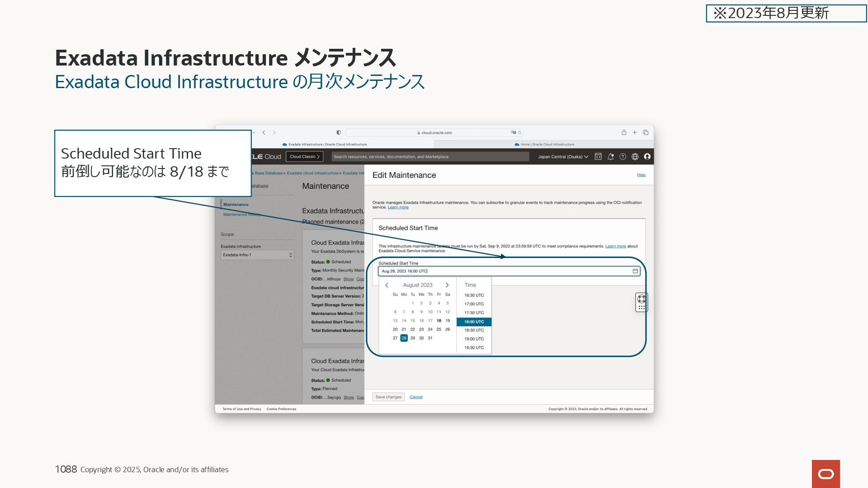
Task: Click the Cancel link
Action: (x=416, y=397)
